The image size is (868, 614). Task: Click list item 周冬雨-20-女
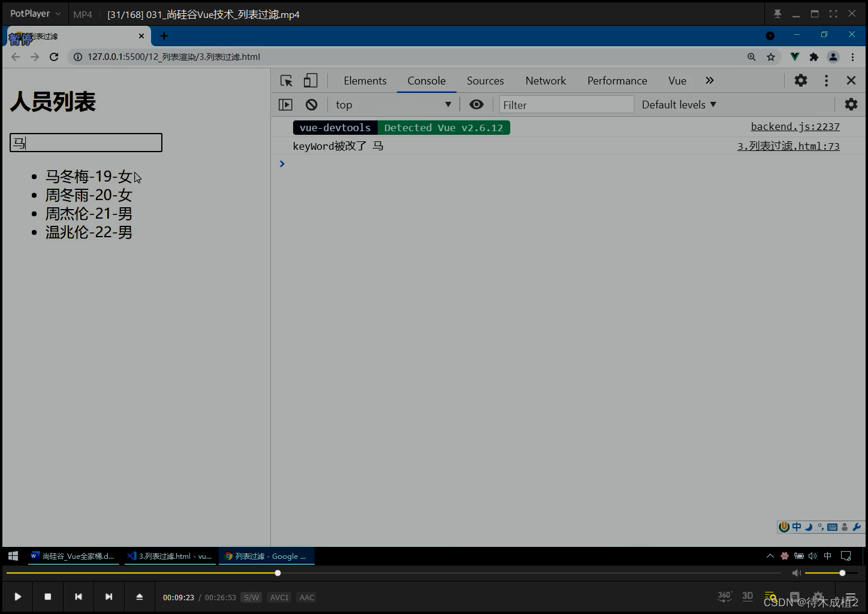click(89, 195)
